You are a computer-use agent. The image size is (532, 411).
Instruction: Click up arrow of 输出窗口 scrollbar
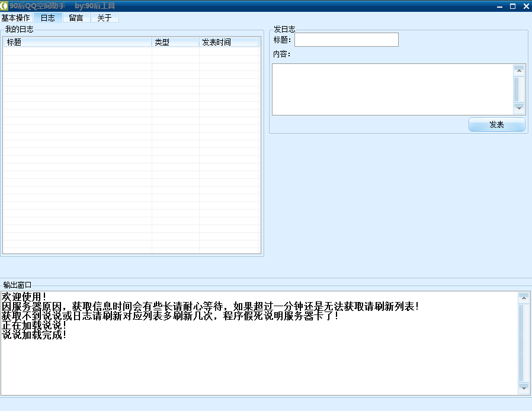[523, 297]
